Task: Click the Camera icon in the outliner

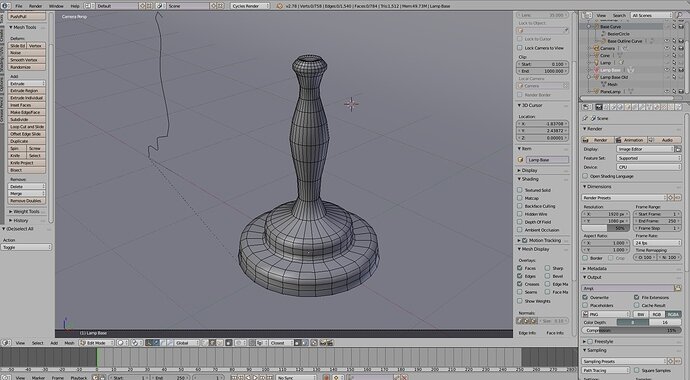Action: [x=597, y=48]
